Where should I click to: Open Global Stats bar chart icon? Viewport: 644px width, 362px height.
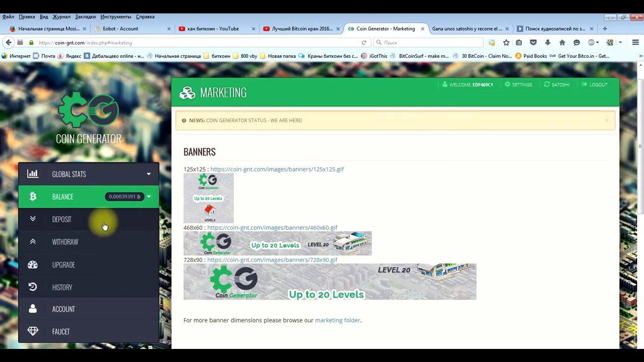click(x=33, y=174)
